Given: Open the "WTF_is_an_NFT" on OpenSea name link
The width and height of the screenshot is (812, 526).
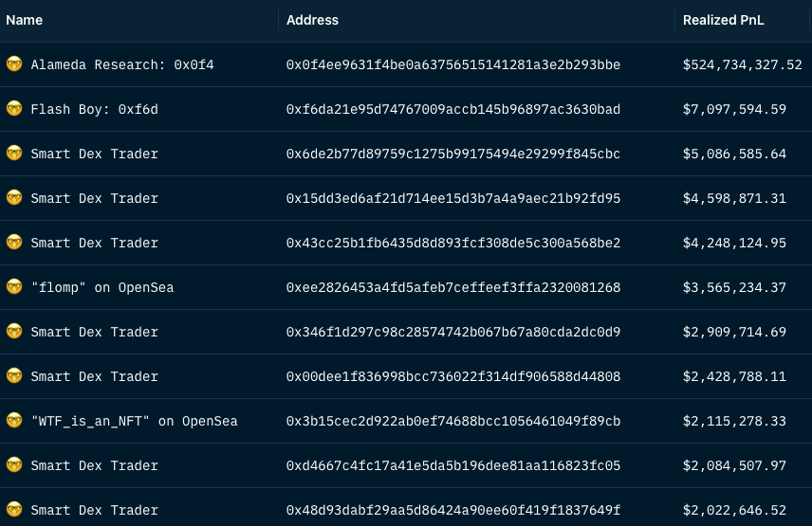Looking at the screenshot, I should pos(134,421).
